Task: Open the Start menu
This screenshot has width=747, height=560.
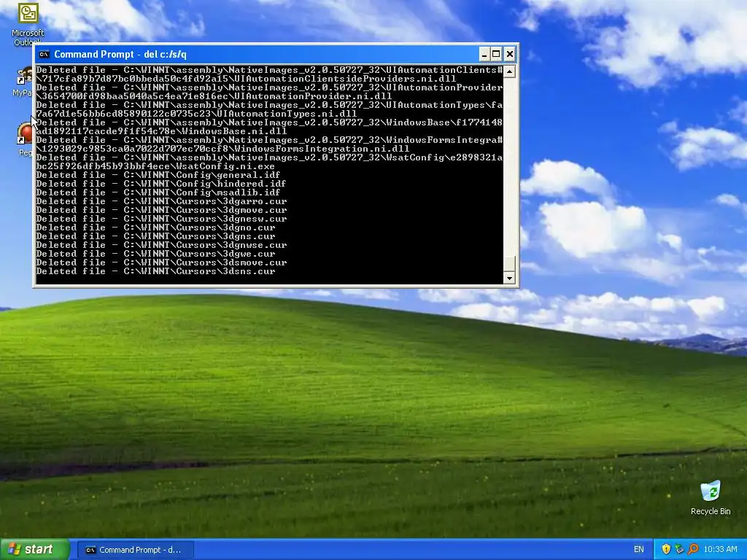Action: pyautogui.click(x=34, y=549)
